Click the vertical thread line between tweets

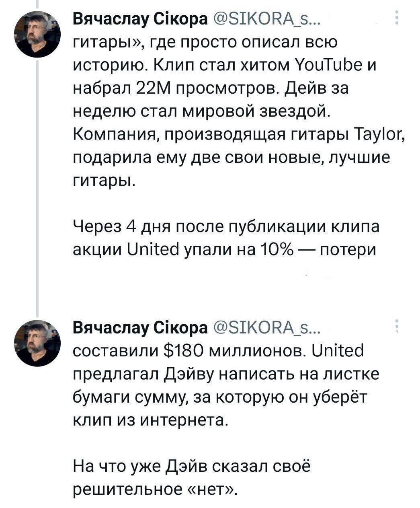coord(37,181)
